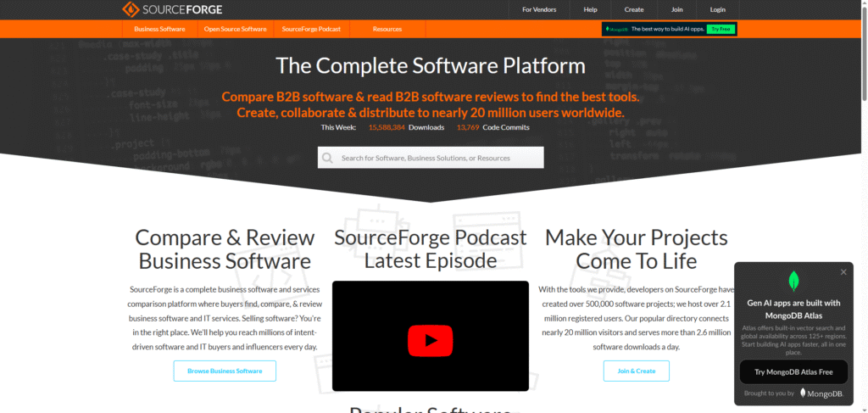
Task: Focus the software search input field
Action: pos(431,158)
